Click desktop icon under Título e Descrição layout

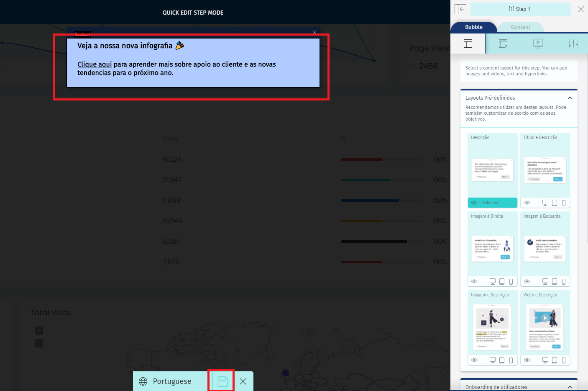pyautogui.click(x=545, y=203)
